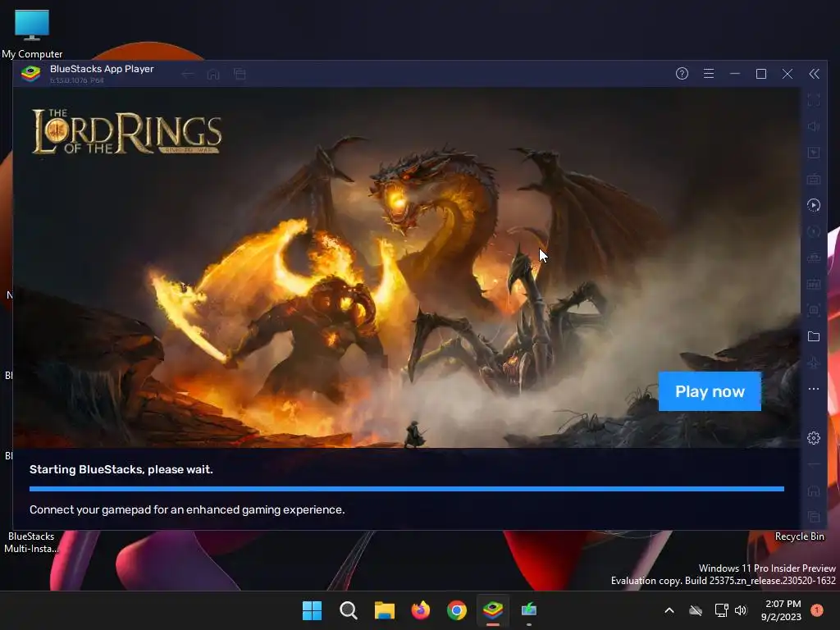Open BlueStacks help question mark icon
This screenshot has height=630, width=840.
(682, 73)
